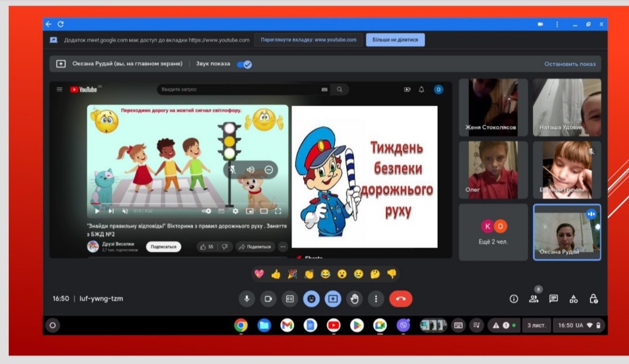This screenshot has height=364, width=629.
Task: Open Meet more options menu
Action: tap(376, 299)
